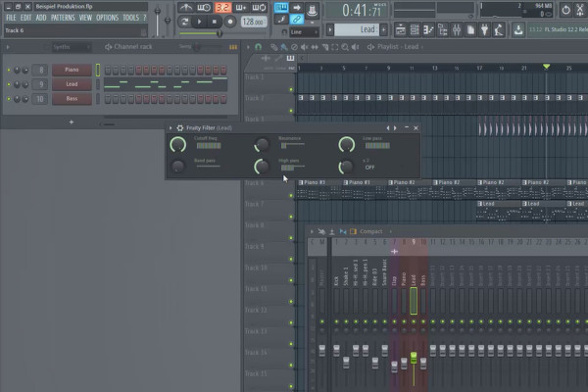Open the Browser view button

click(x=443, y=30)
